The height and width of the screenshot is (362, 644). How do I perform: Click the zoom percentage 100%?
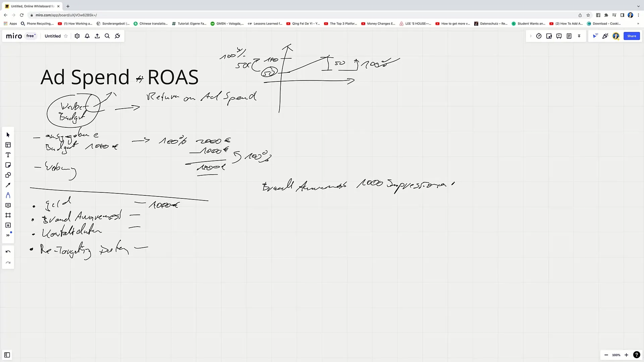(x=616, y=355)
